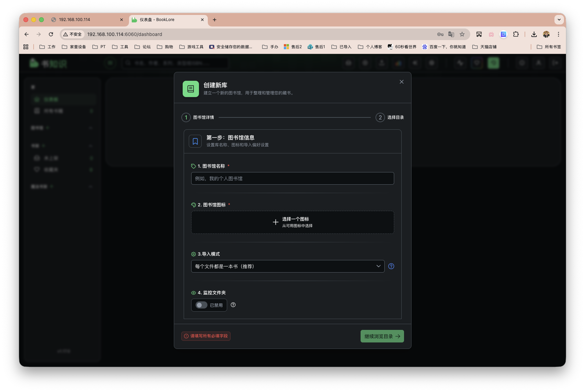Click the Google Translate icon in the address bar
The width and height of the screenshot is (585, 392).
coord(451,34)
